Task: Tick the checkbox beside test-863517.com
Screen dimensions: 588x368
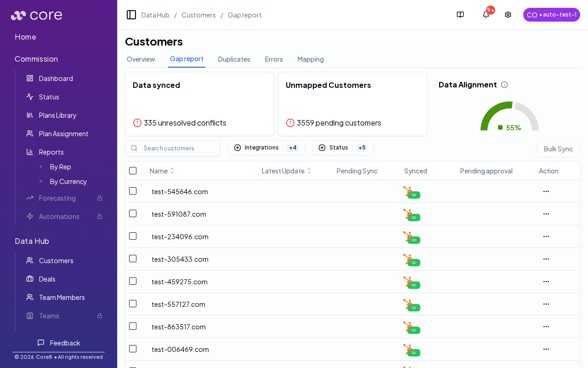Action: (x=133, y=326)
